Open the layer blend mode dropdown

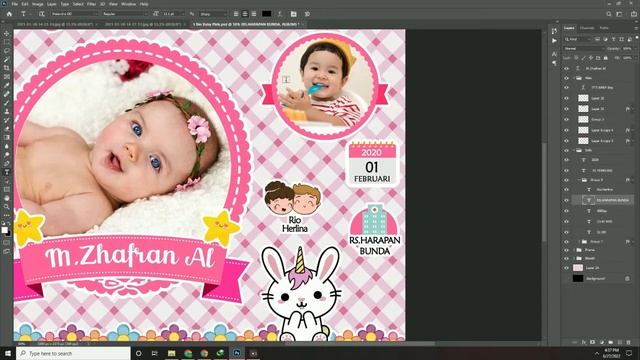coord(584,49)
